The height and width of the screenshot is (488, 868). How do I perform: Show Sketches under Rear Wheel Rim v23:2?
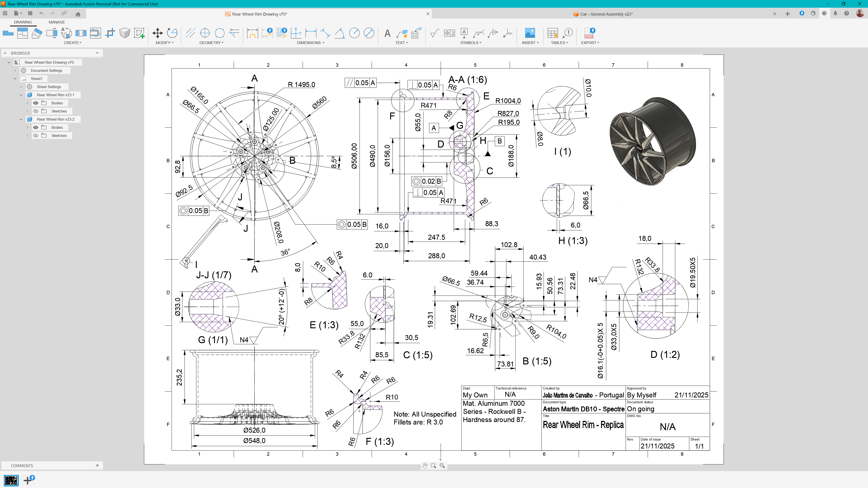pyautogui.click(x=36, y=136)
